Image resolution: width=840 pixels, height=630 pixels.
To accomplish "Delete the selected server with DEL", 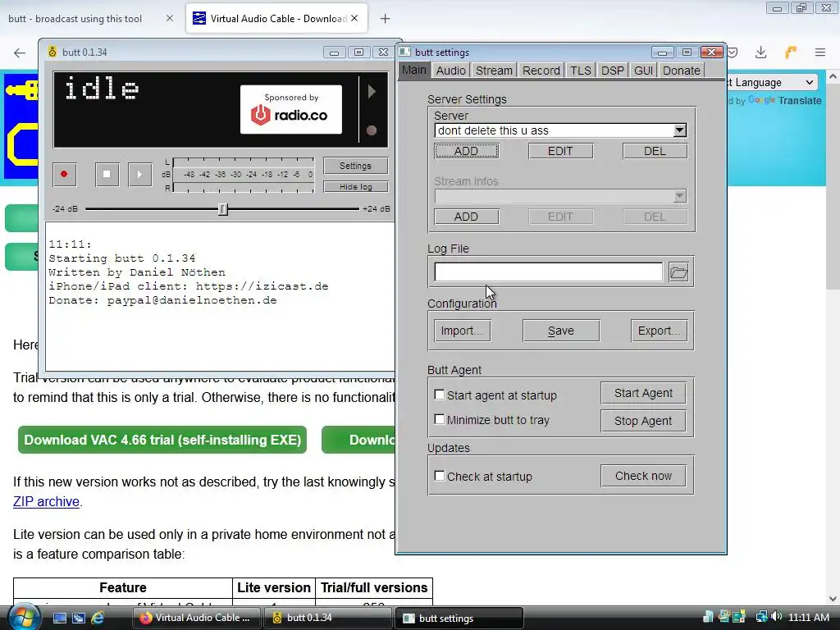I will coord(655,151).
